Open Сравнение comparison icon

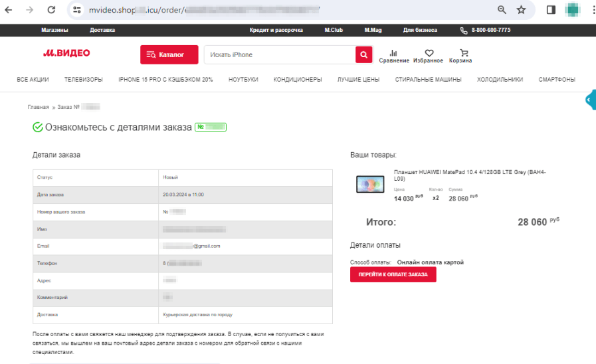(x=393, y=56)
